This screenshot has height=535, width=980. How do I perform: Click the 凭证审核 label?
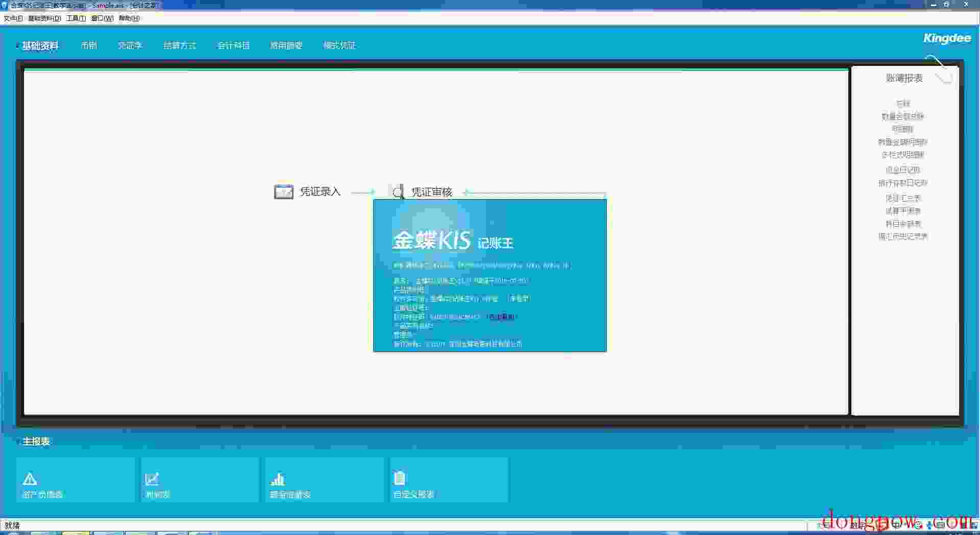coord(432,192)
